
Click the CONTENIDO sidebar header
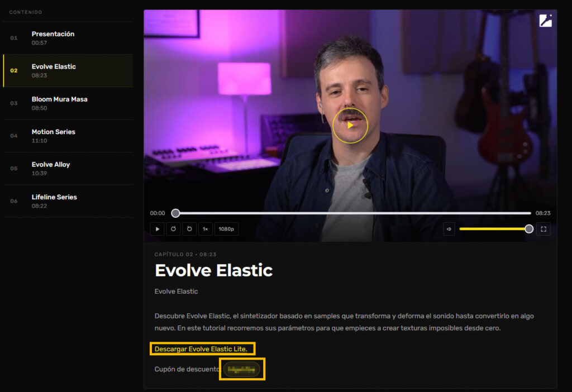click(x=26, y=12)
